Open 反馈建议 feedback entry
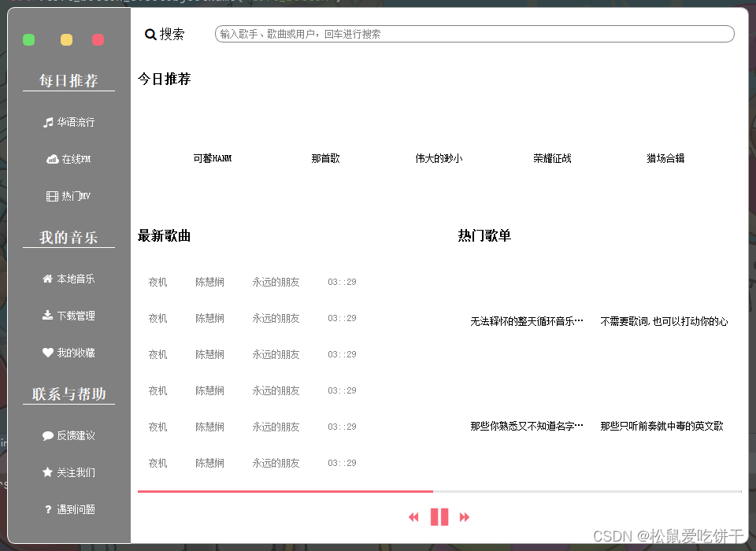The height and width of the screenshot is (551, 756). [x=69, y=436]
